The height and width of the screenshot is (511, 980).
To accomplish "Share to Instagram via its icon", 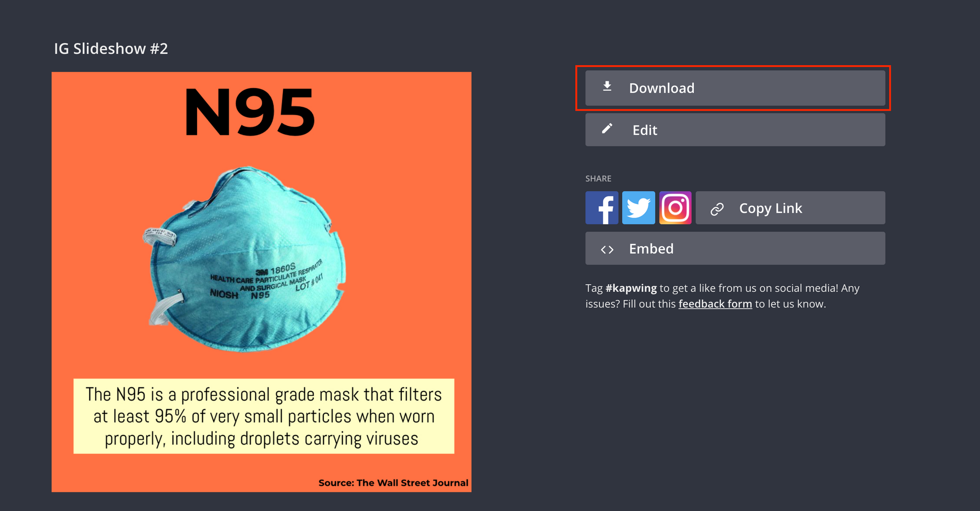I will pyautogui.click(x=675, y=208).
